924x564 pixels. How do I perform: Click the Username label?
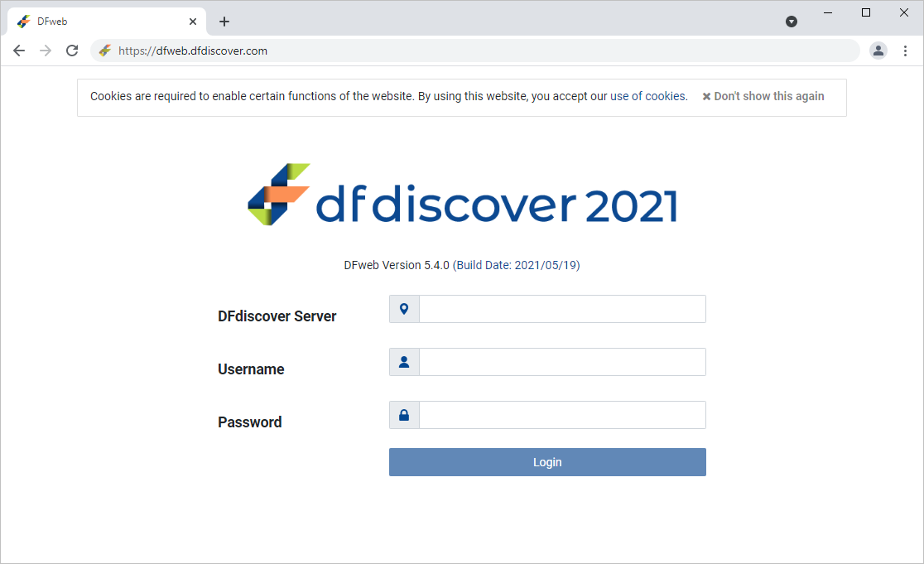pyautogui.click(x=251, y=369)
